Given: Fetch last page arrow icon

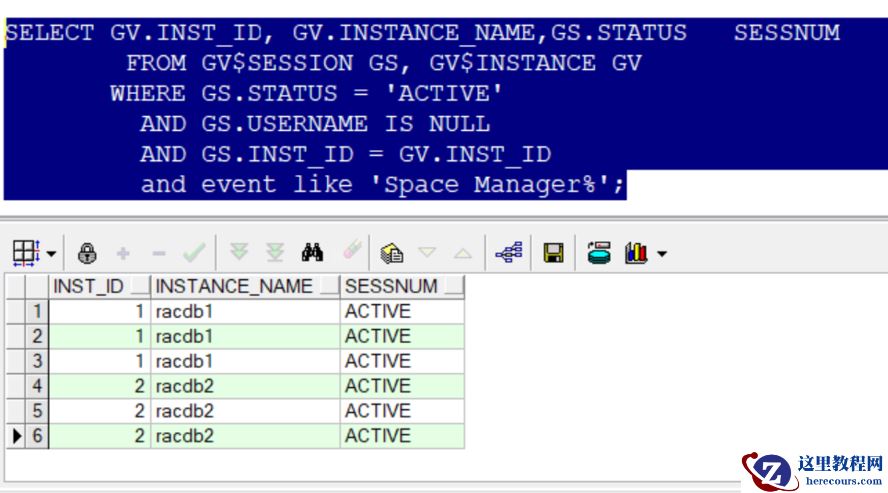Looking at the screenshot, I should pyautogui.click(x=275, y=252).
